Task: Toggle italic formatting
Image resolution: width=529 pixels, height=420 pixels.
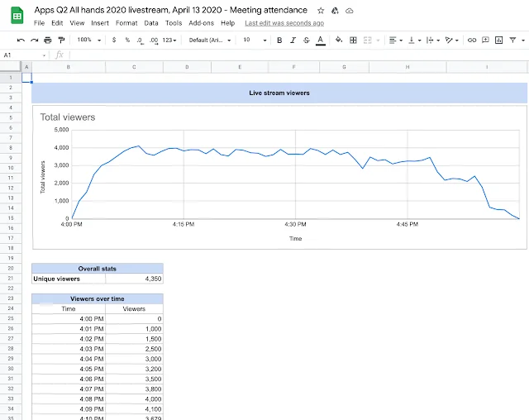Action: [x=293, y=40]
